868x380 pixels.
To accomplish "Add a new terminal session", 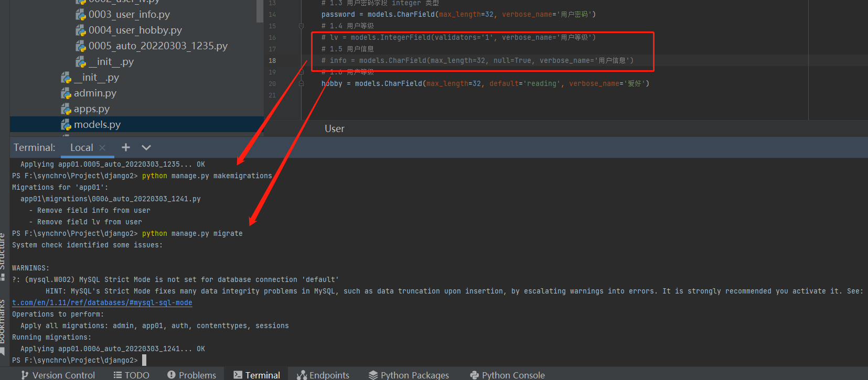I will tap(126, 148).
